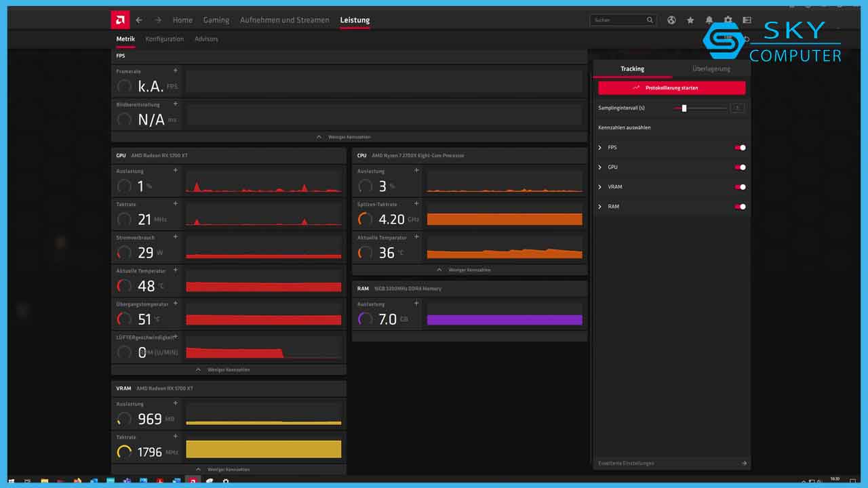Collapse GPU section via Weniger Kennzahlen
The width and height of the screenshot is (868, 488).
pyautogui.click(x=229, y=370)
